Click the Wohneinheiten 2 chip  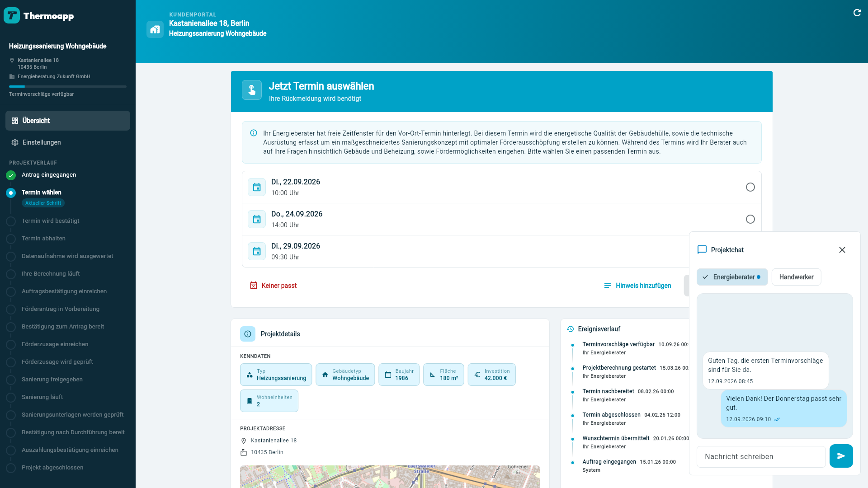(x=269, y=401)
